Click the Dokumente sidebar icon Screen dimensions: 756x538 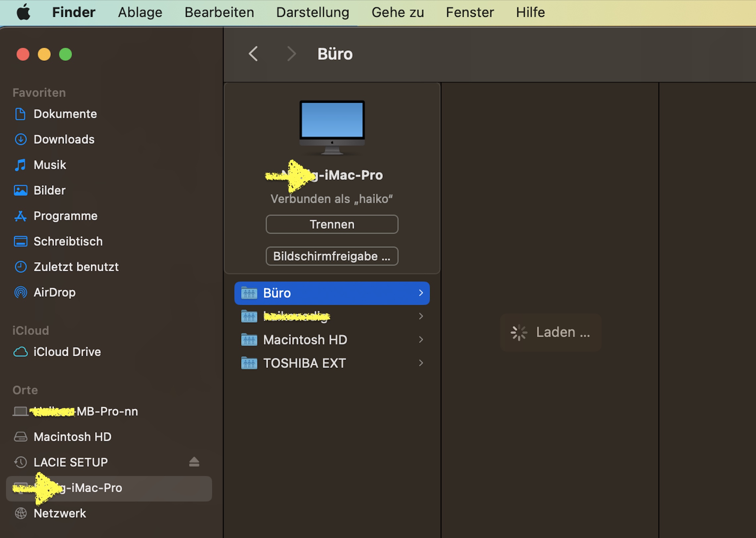pos(21,114)
